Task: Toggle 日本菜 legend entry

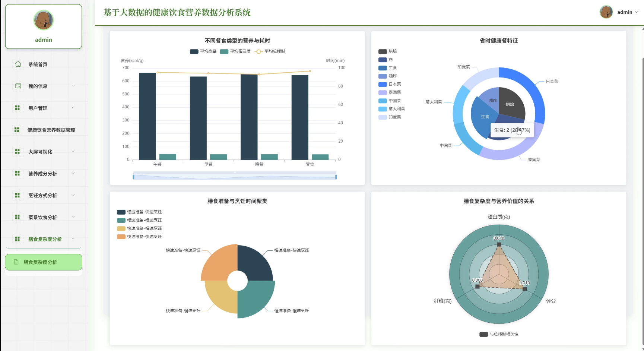Action: coord(390,84)
